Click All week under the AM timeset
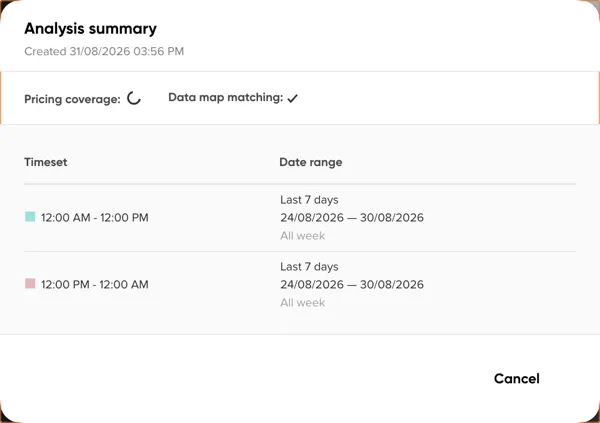This screenshot has height=423, width=600. coord(303,235)
